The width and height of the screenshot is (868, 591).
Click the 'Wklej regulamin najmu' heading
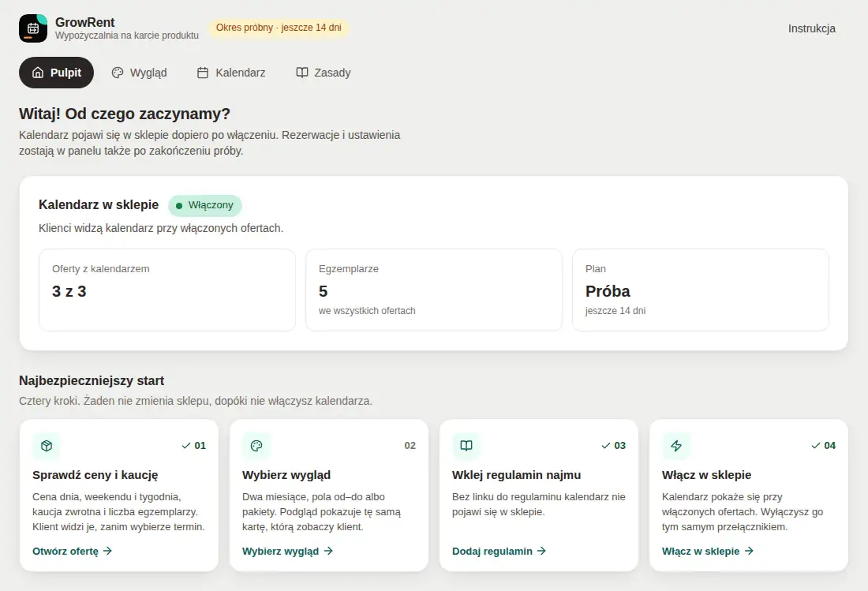pos(517,475)
